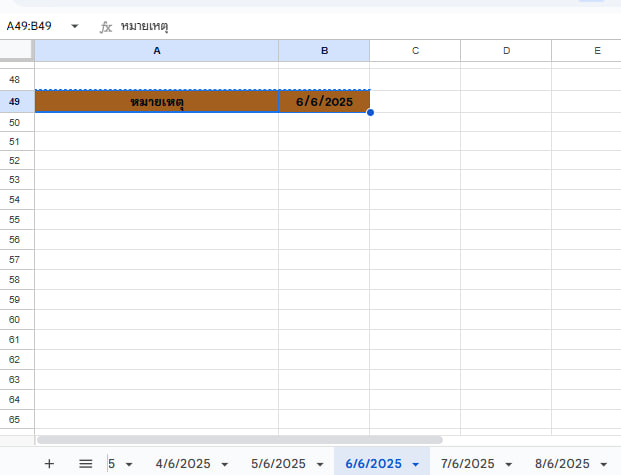Select row 51 header
621x475 pixels.
point(17,141)
